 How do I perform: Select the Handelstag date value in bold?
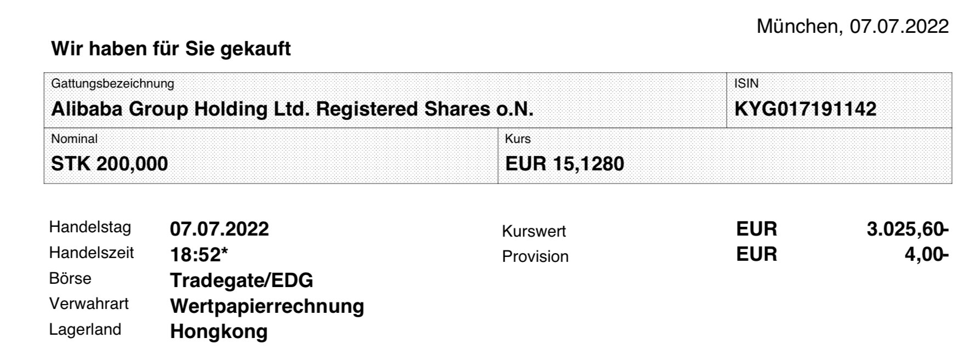pyautogui.click(x=219, y=229)
